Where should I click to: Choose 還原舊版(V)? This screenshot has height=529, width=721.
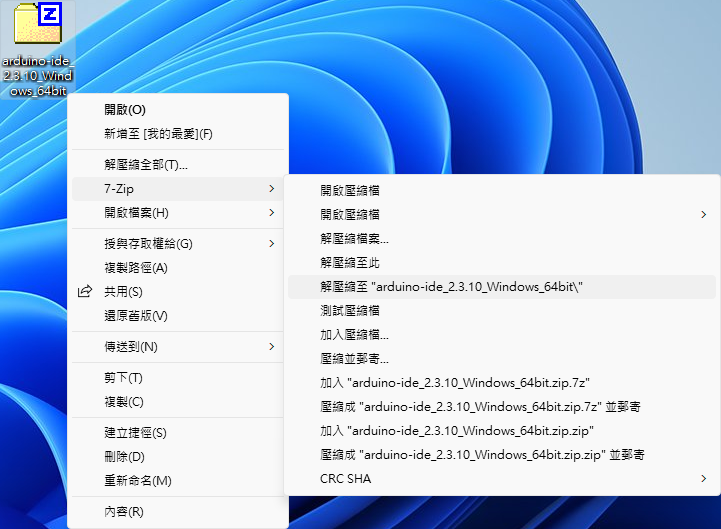tap(178, 316)
